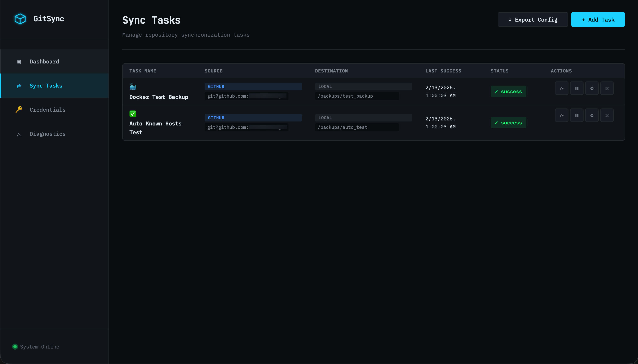This screenshot has height=364, width=638.
Task: Delete the Docker Test Backup task
Action: point(607,88)
